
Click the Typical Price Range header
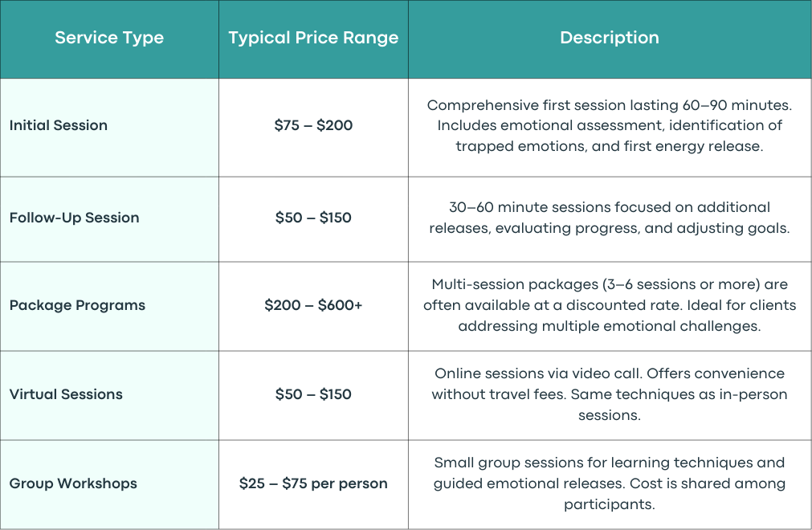click(313, 38)
